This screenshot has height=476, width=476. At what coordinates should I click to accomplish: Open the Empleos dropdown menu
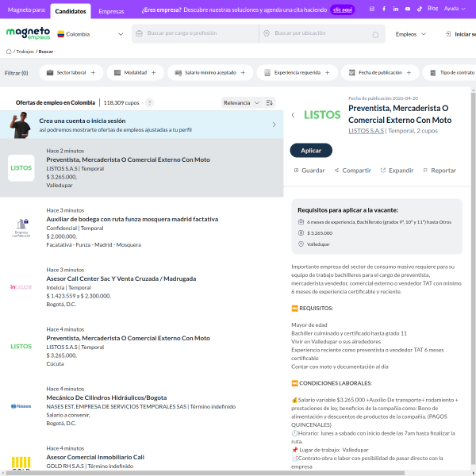coord(411,34)
